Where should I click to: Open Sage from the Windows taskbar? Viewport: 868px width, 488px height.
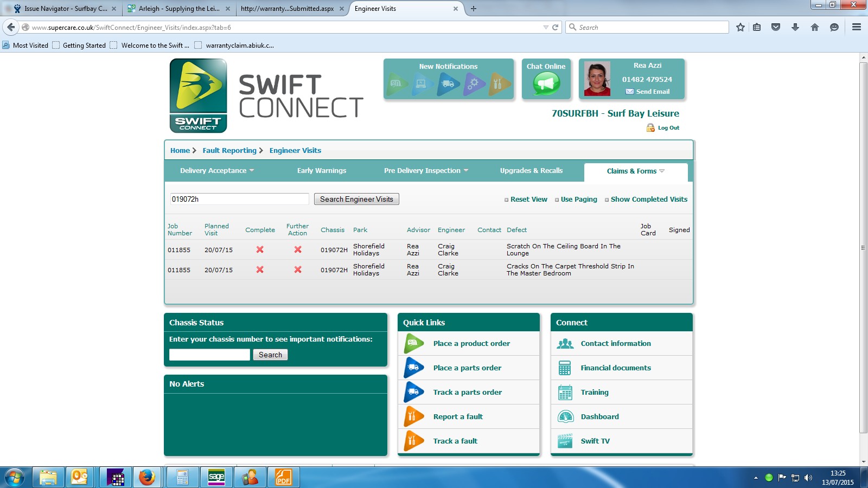[216, 477]
